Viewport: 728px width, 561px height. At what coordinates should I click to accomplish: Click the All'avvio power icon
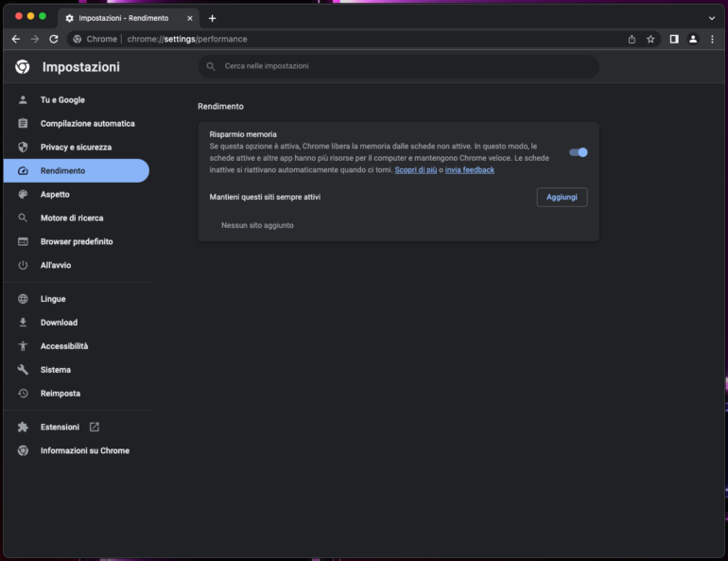[x=23, y=265]
